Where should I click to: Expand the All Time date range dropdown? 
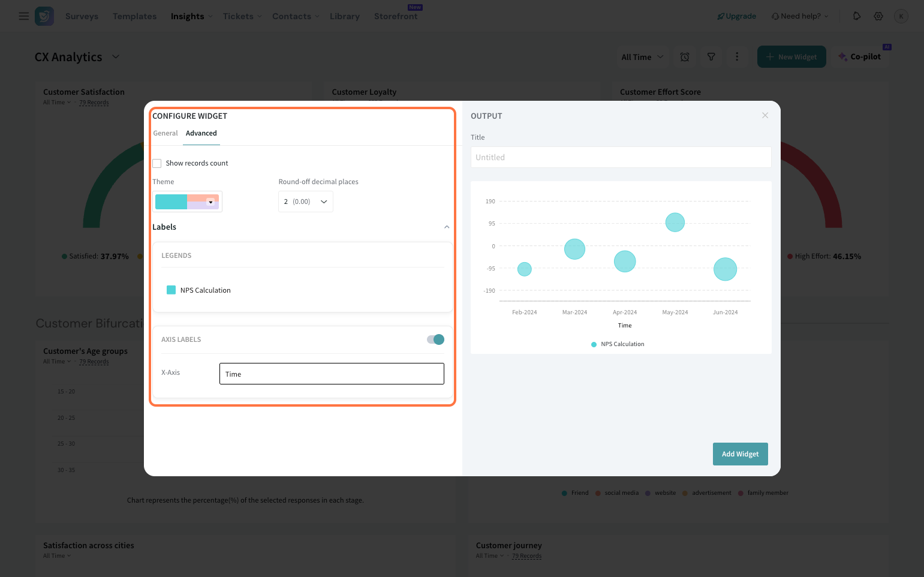coord(642,57)
